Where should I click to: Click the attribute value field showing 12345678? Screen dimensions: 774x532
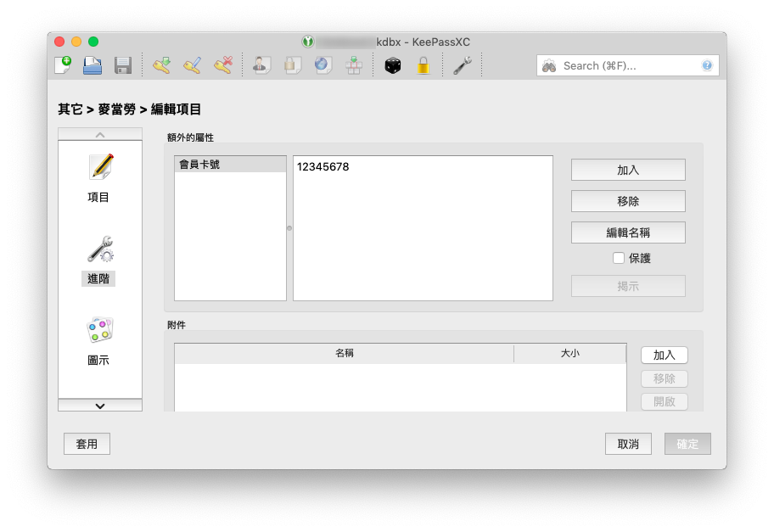(x=423, y=228)
